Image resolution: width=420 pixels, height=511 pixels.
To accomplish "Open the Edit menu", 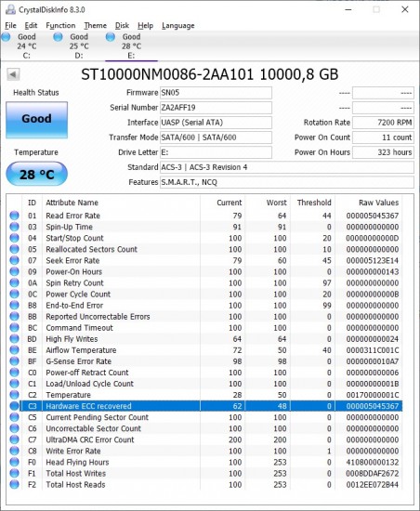I will point(31,25).
